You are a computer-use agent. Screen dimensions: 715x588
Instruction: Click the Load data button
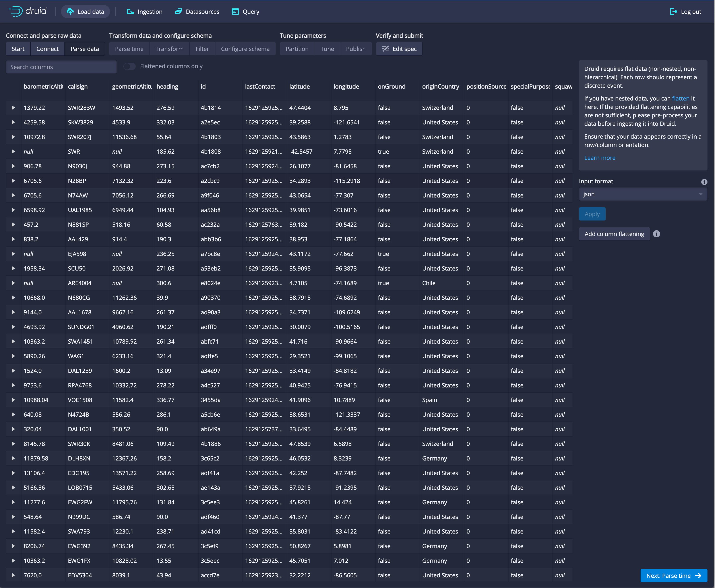coord(85,12)
